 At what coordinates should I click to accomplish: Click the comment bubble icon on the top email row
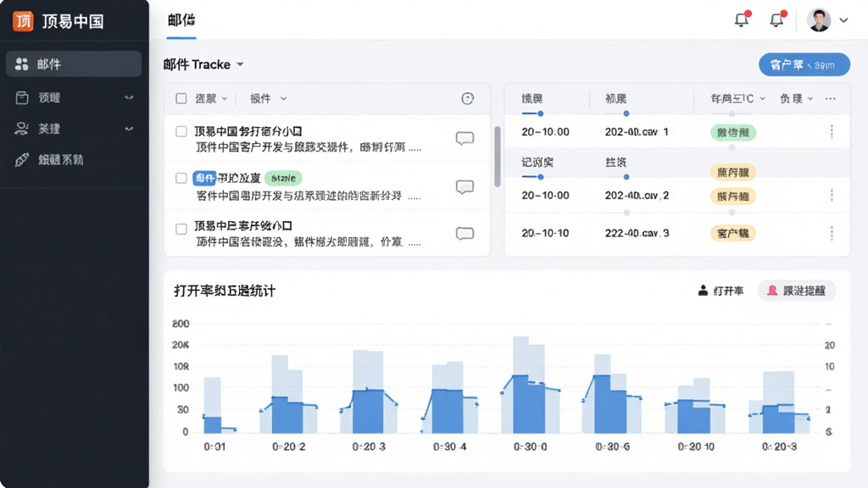point(465,138)
